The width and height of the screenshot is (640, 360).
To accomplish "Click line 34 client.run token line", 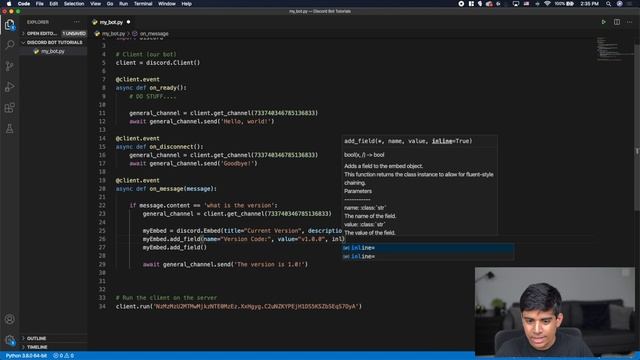I will pos(238,306).
